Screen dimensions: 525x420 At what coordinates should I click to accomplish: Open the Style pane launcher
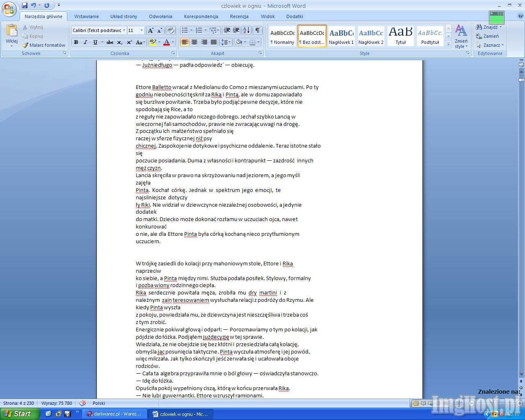click(x=468, y=53)
